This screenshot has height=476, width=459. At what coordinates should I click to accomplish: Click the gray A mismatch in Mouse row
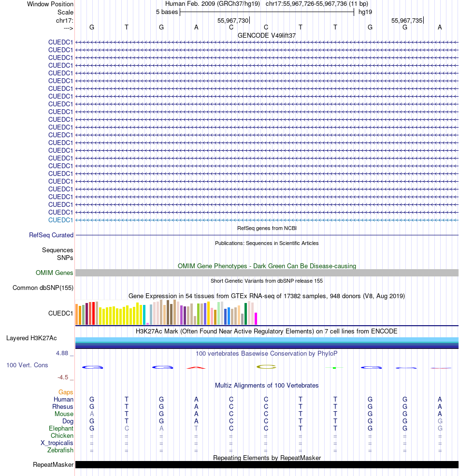click(92, 414)
